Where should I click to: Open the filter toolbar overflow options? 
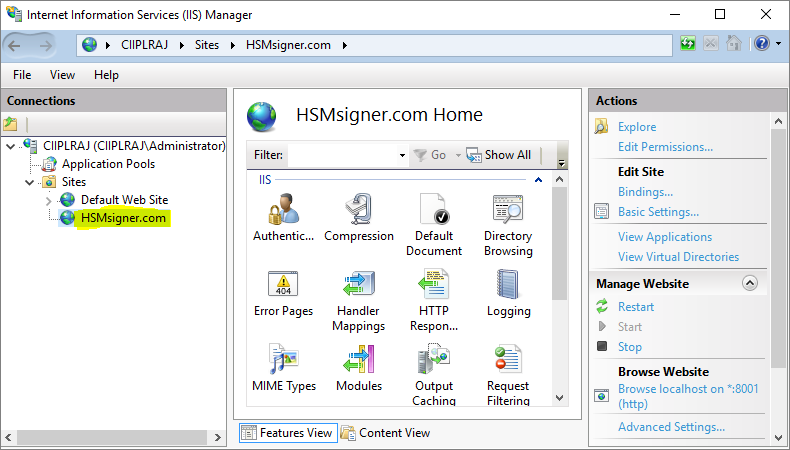561,163
